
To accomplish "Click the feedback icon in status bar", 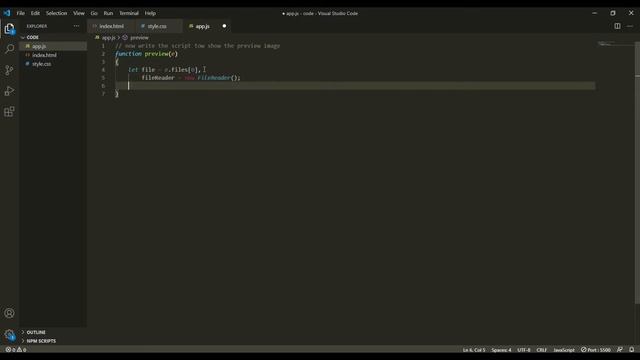I will (x=620, y=350).
